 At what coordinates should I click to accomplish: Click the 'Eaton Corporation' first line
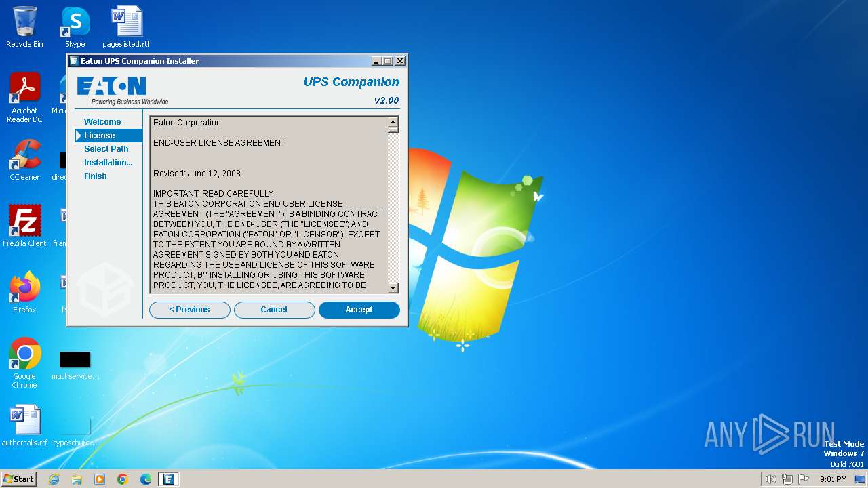pyautogui.click(x=186, y=123)
